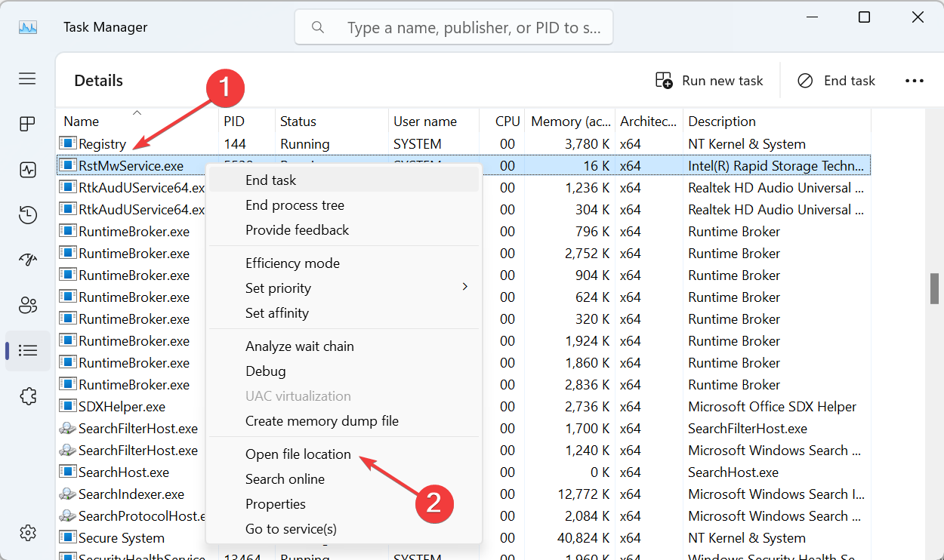The height and width of the screenshot is (560, 944).
Task: Sort by the Name column header
Action: (82, 122)
